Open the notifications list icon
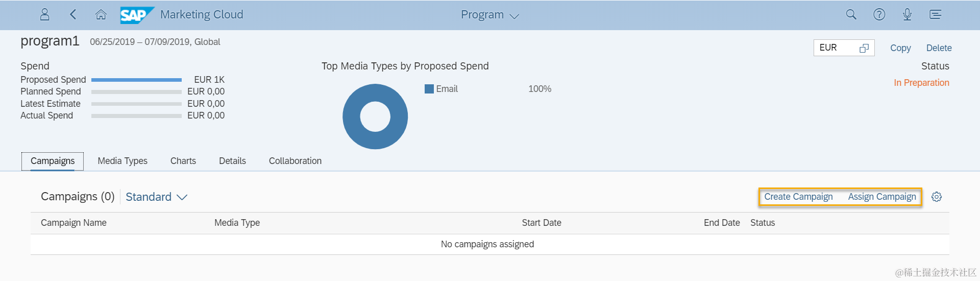 pyautogui.click(x=935, y=14)
